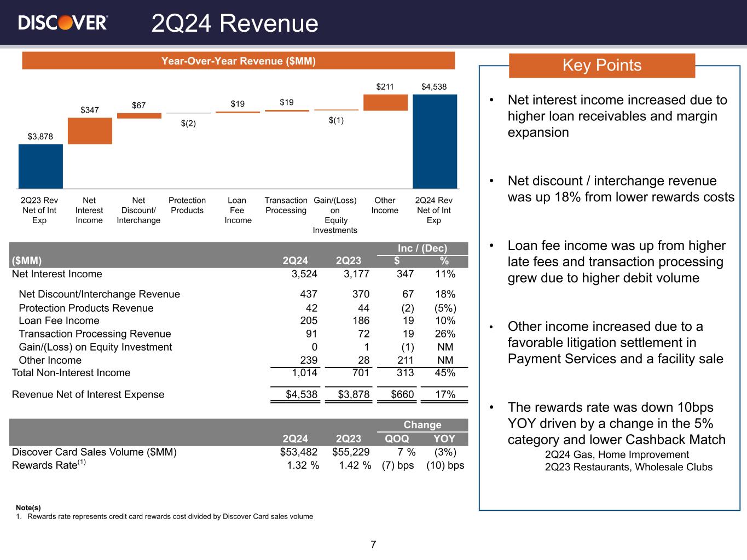The height and width of the screenshot is (560, 747).
Task: Select the orange $347 Net Interest Income bar
Action: (90, 131)
